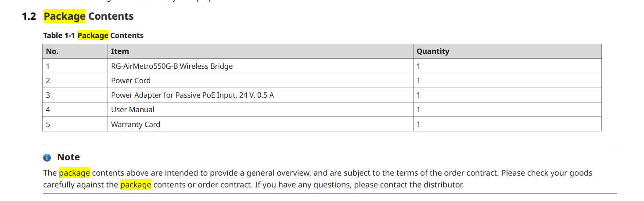This screenshot has width=644, height=201.
Task: Click the blue info Note icon
Action: pos(47,158)
